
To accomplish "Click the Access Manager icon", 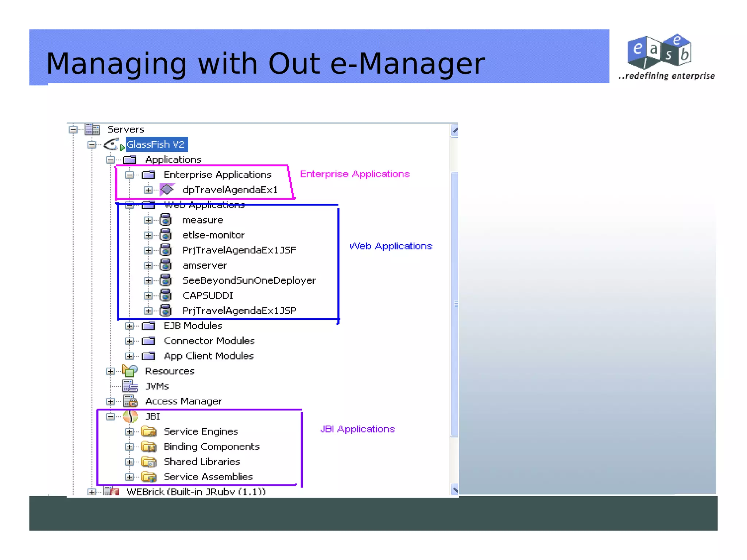I will coord(130,401).
